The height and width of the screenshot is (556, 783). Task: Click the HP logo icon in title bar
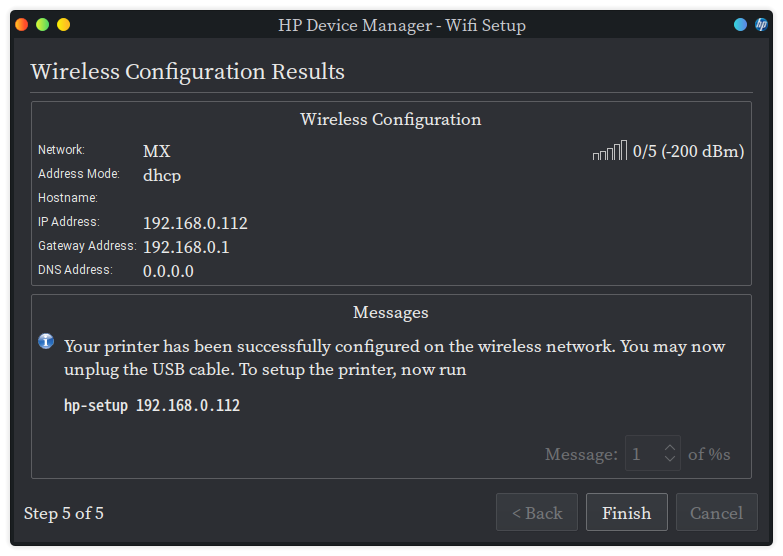click(761, 25)
